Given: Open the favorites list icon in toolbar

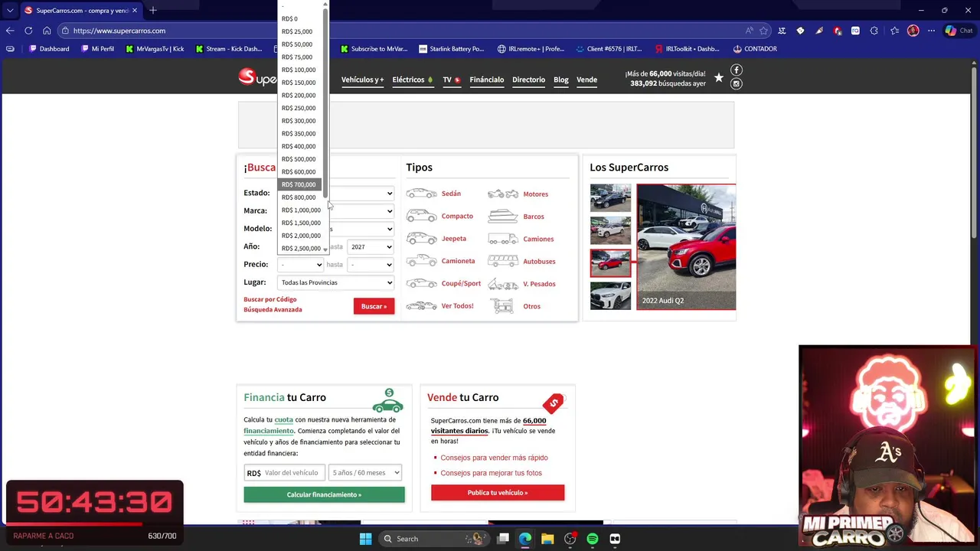Looking at the screenshot, I should pos(894,31).
